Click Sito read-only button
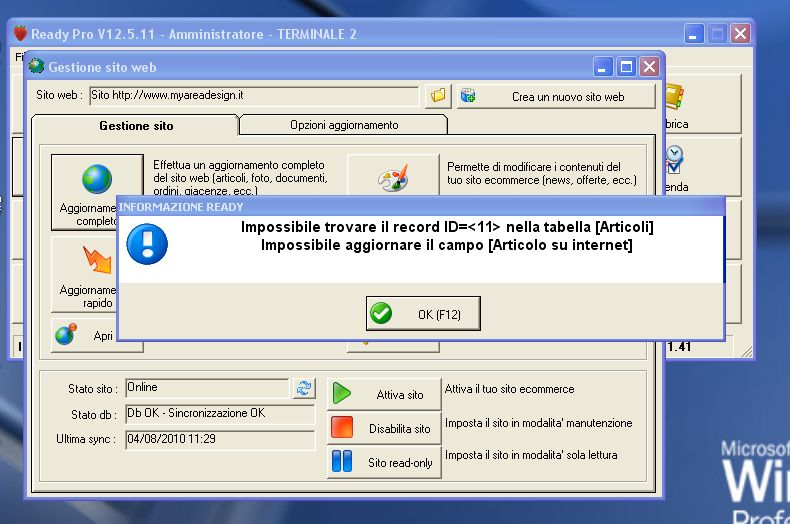The image size is (790, 524). pos(384,462)
